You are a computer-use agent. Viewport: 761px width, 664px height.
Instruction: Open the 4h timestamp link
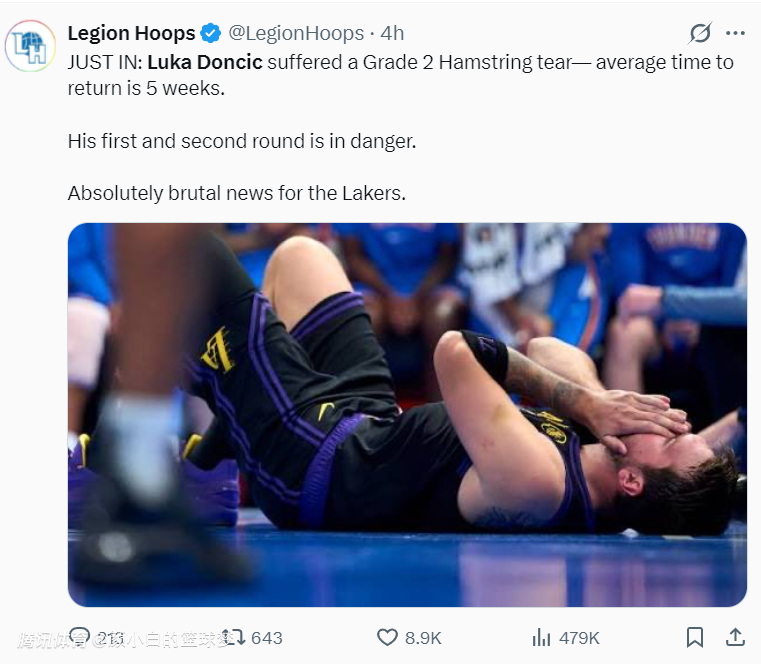(392, 34)
